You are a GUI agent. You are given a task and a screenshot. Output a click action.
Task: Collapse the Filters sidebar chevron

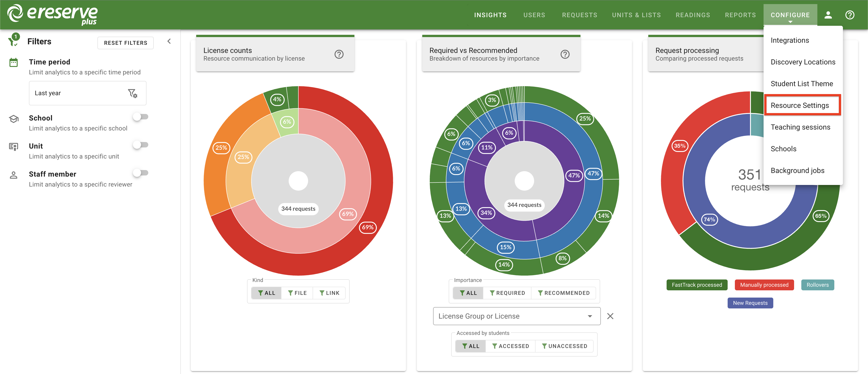coord(169,41)
